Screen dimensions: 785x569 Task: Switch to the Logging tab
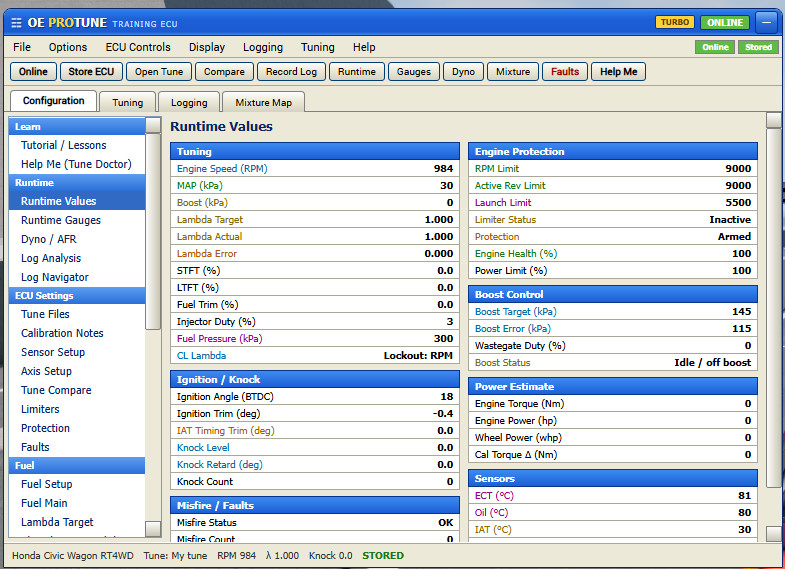[189, 102]
